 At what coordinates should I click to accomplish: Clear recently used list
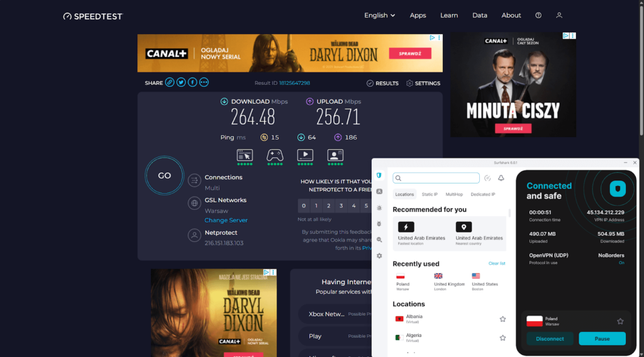497,263
